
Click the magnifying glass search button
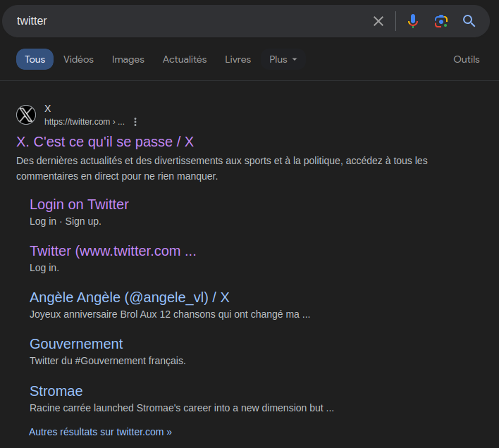(469, 21)
